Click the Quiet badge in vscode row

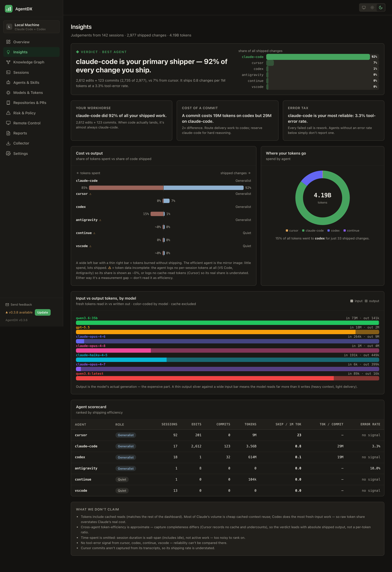pyautogui.click(x=122, y=490)
